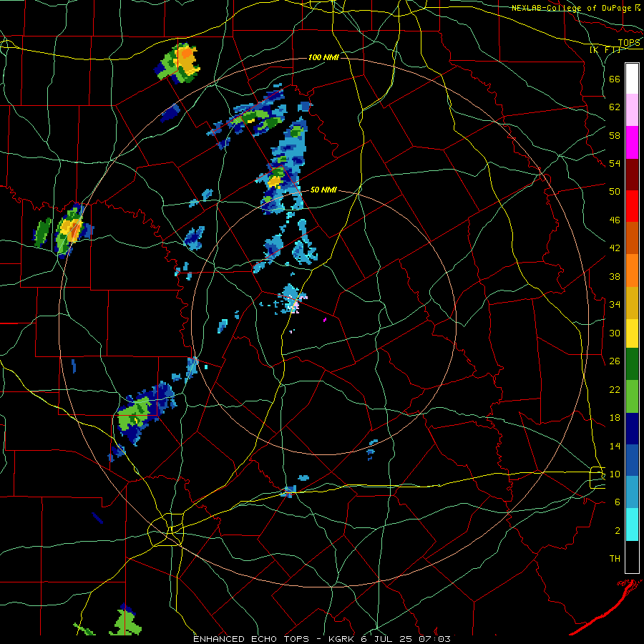Viewport: 644px width, 644px height.
Task: Click the gold 34-38 kft legend swatch
Action: [x=632, y=303]
